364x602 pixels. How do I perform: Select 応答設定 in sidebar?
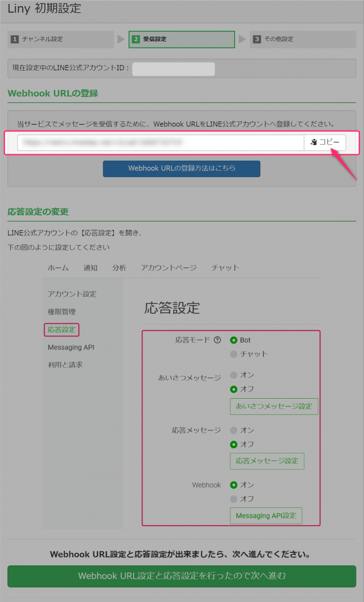(62, 329)
